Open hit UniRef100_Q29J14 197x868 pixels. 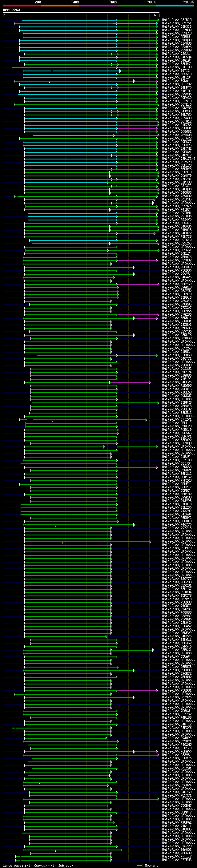click(177, 54)
